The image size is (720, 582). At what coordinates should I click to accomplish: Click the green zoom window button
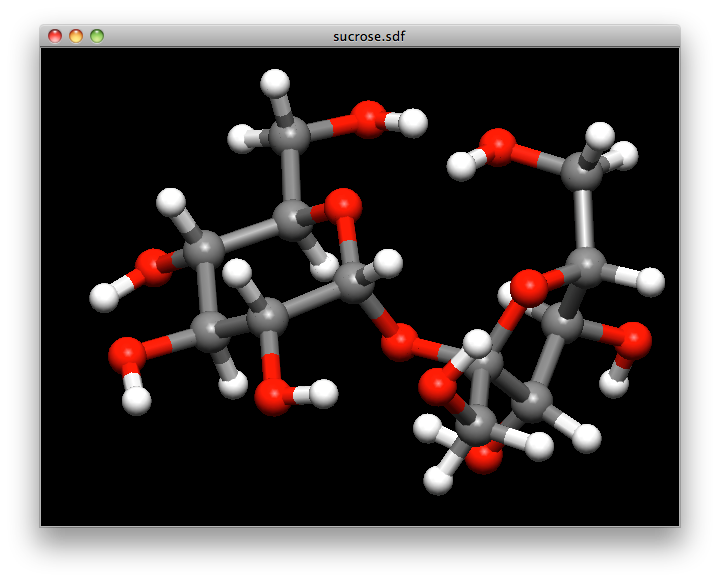click(97, 36)
